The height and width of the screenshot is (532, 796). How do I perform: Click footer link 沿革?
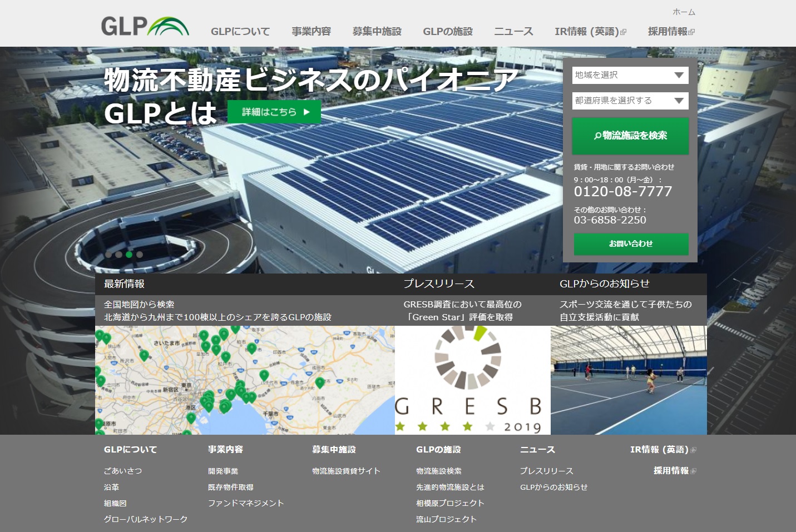[111, 487]
